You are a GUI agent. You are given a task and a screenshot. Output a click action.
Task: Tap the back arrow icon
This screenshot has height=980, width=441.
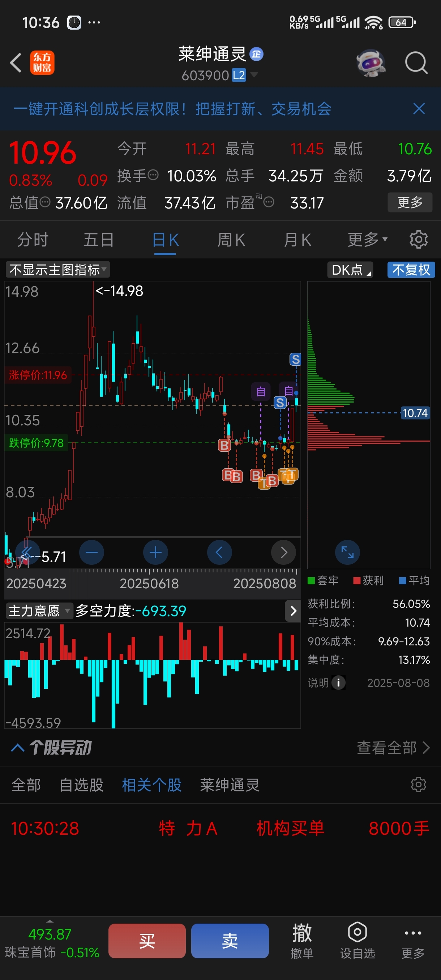click(16, 63)
